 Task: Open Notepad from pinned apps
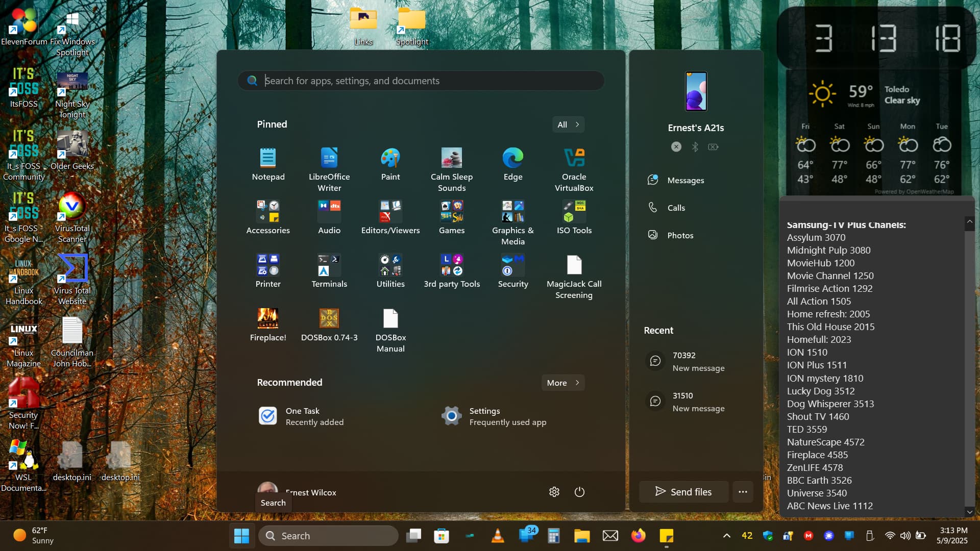tap(268, 164)
